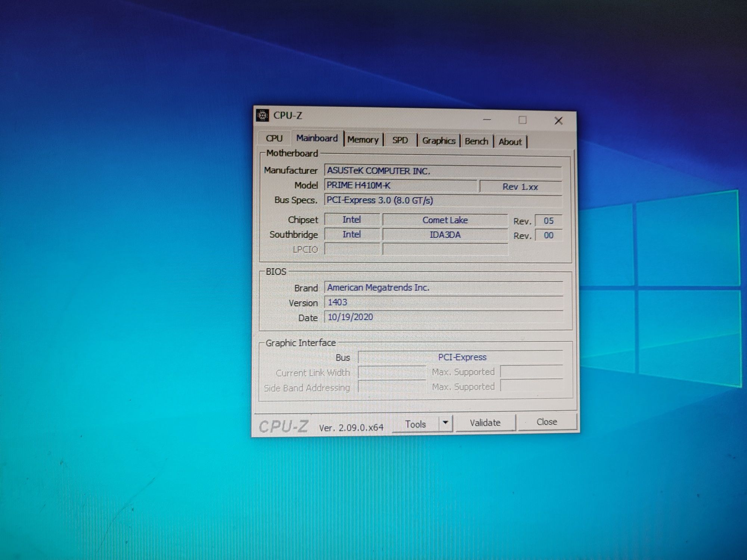Click the Southbridge Intel field

tap(352, 234)
